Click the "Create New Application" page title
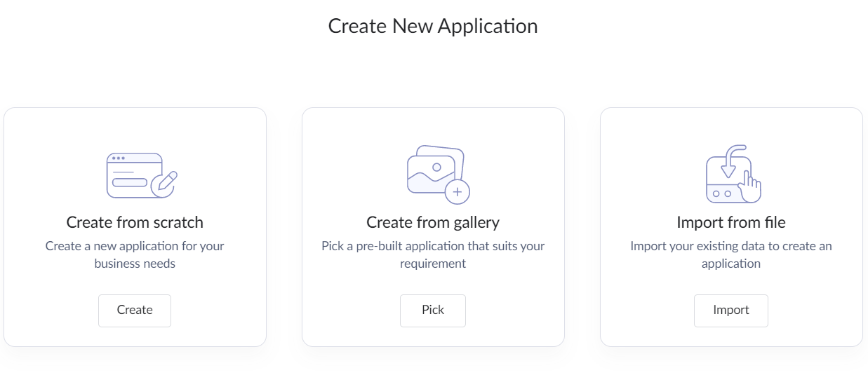Image resolution: width=868 pixels, height=375 pixels. click(x=433, y=26)
